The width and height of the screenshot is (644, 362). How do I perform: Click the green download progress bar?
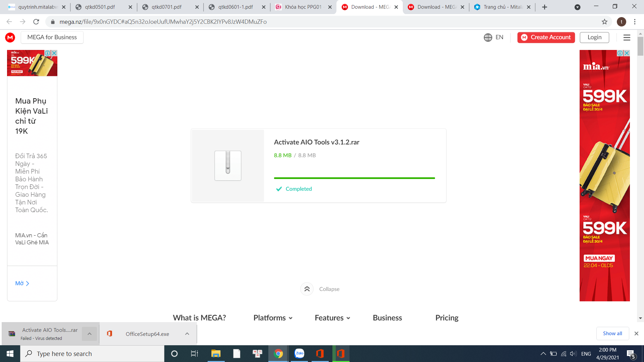(x=354, y=178)
